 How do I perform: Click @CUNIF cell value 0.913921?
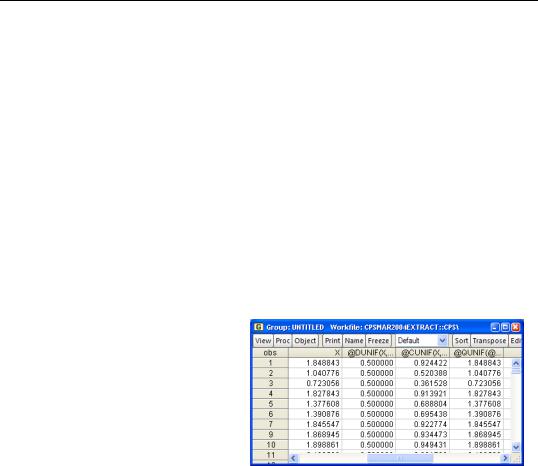click(422, 394)
